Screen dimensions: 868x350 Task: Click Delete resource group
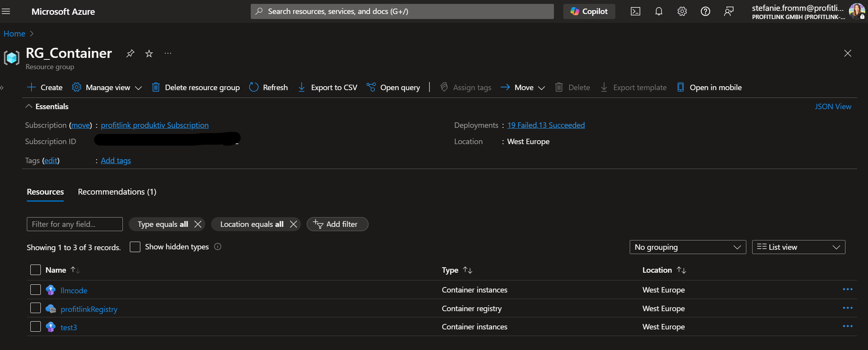pyautogui.click(x=196, y=87)
